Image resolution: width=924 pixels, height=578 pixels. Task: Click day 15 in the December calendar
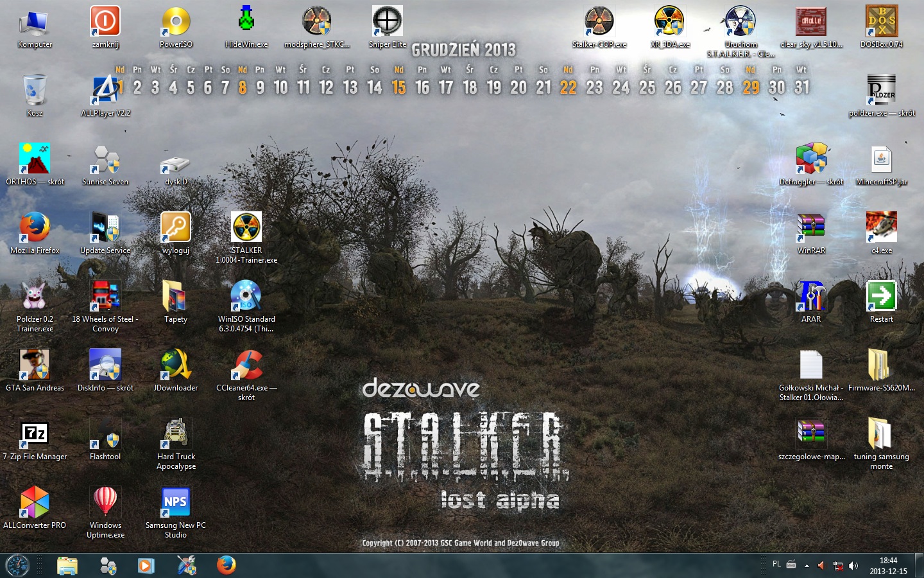pyautogui.click(x=398, y=87)
